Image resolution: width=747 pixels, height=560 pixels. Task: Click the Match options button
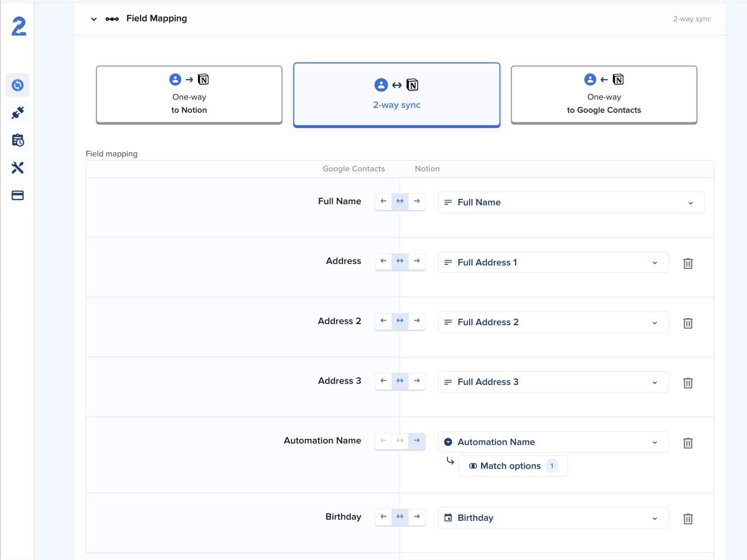513,466
